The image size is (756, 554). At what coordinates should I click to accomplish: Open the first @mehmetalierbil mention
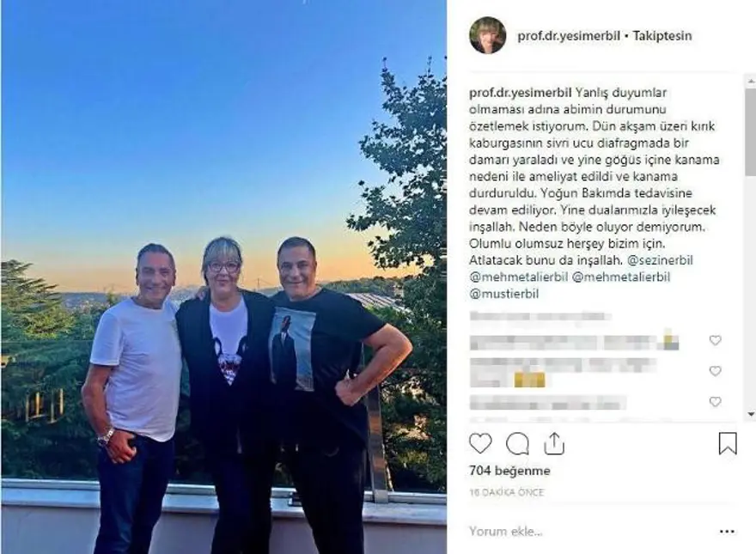click(518, 277)
